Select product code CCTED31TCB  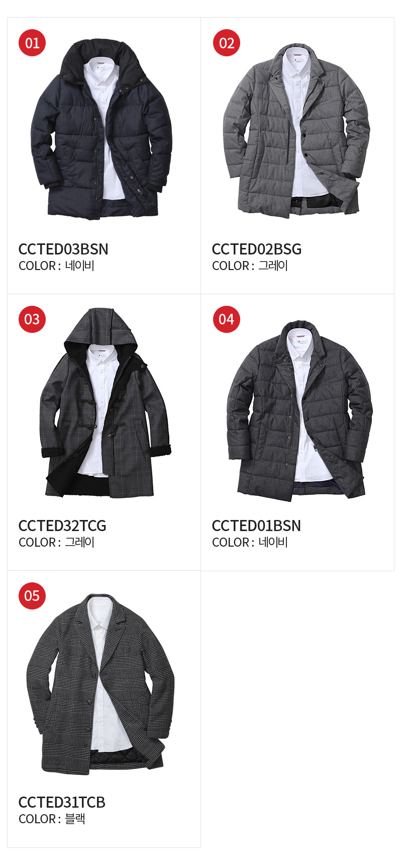(x=62, y=802)
